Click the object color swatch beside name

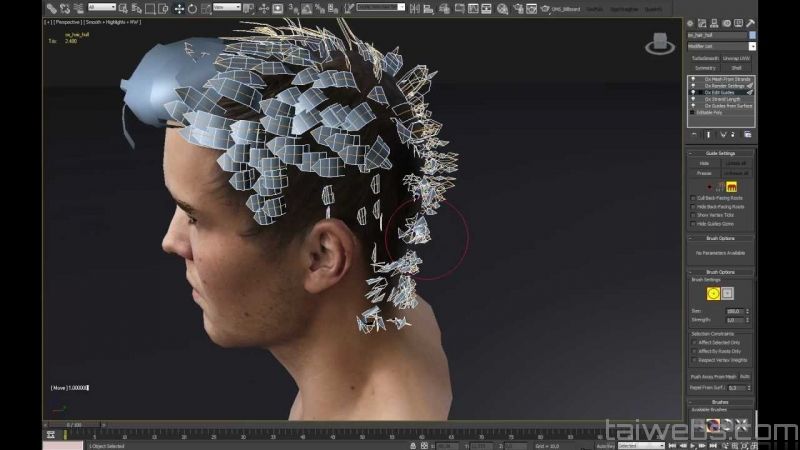pyautogui.click(x=752, y=35)
